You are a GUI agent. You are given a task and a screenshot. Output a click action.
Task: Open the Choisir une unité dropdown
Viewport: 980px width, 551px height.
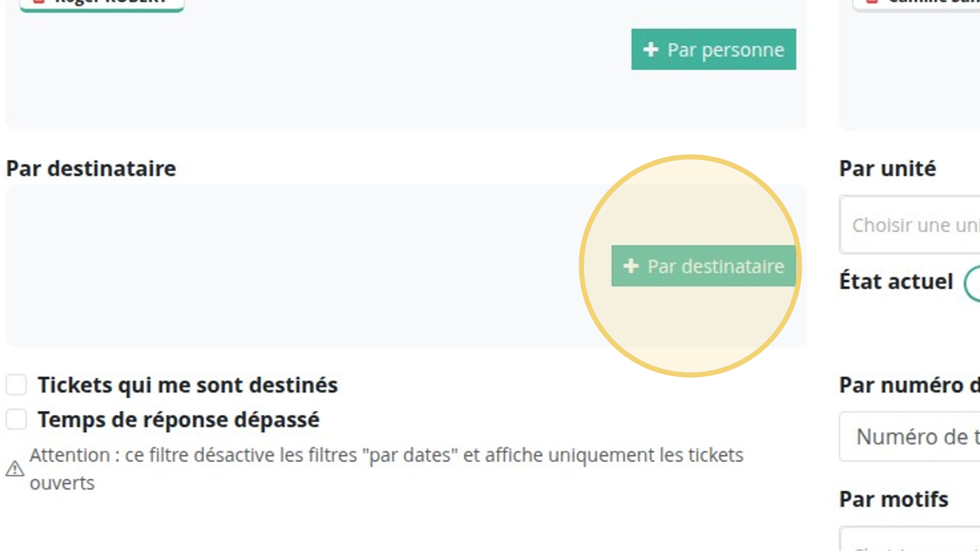tap(910, 224)
